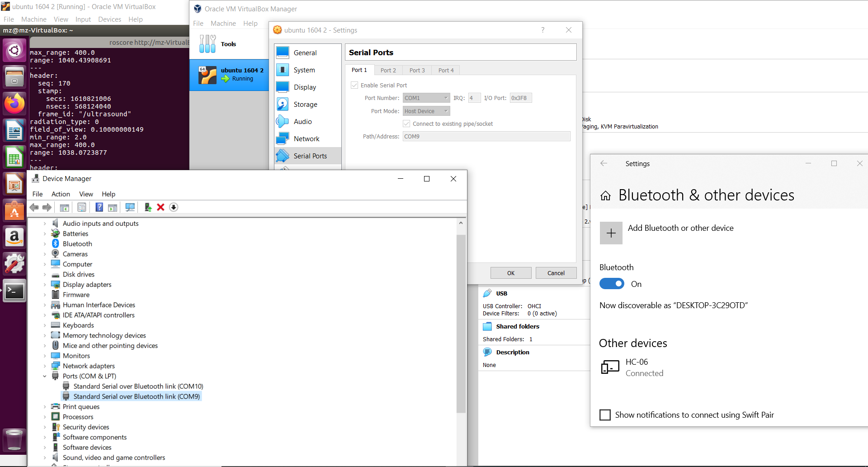Click I/O Port 0x3F8 field
The image size is (868, 467).
[x=521, y=98]
